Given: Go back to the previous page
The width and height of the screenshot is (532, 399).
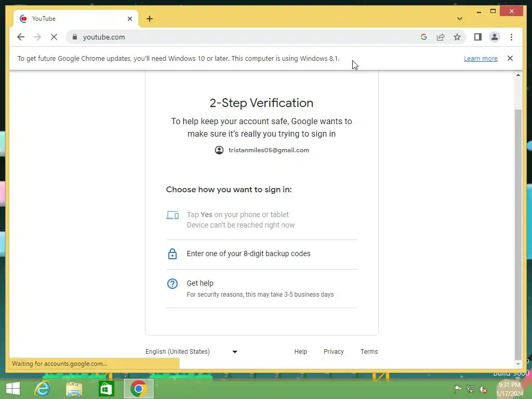Looking at the screenshot, I should tap(21, 37).
